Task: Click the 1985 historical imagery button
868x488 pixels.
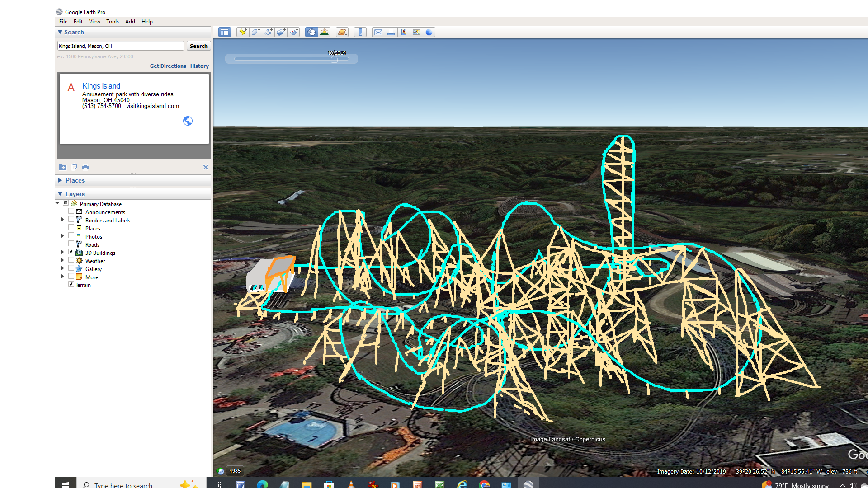Action: pyautogui.click(x=235, y=471)
